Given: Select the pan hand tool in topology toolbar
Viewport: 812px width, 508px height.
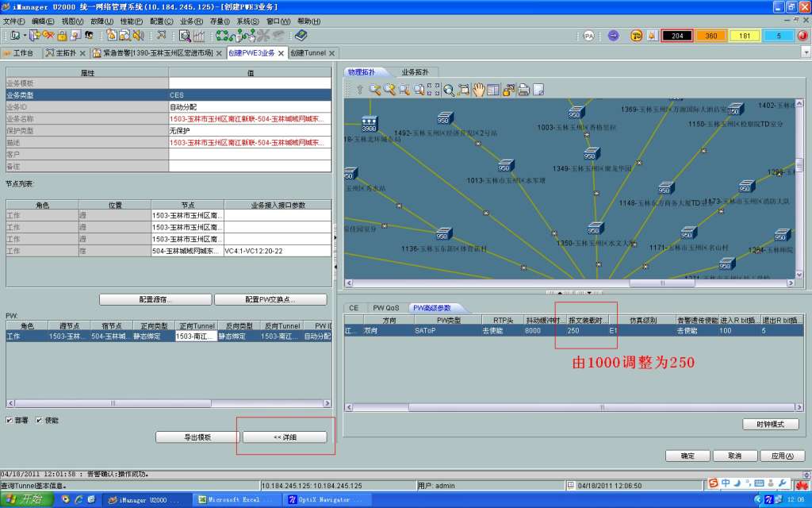Looking at the screenshot, I should [479, 90].
